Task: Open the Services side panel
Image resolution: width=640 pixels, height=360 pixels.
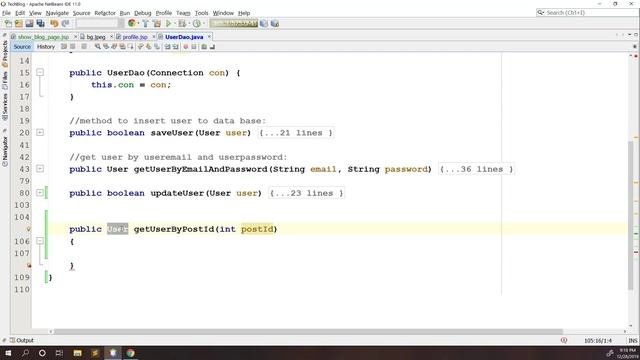Action: (5, 107)
